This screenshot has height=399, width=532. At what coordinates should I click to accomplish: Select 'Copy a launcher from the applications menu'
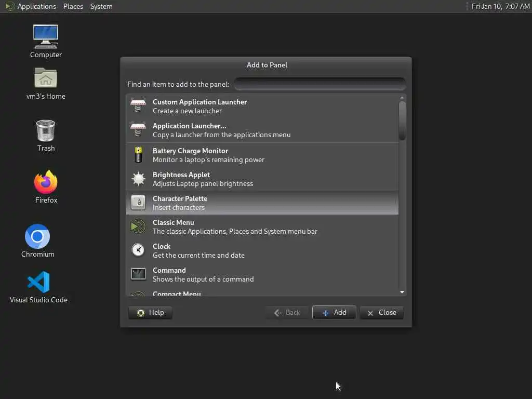pyautogui.click(x=221, y=135)
